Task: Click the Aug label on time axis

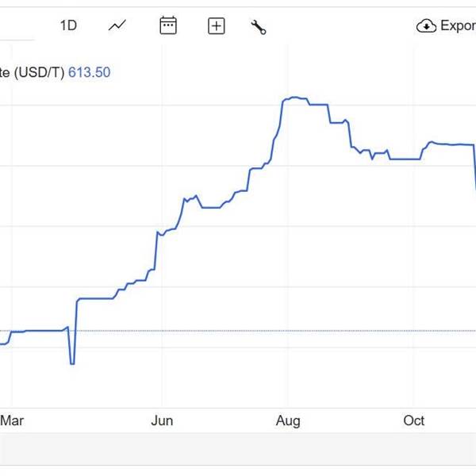Action: pyautogui.click(x=288, y=420)
